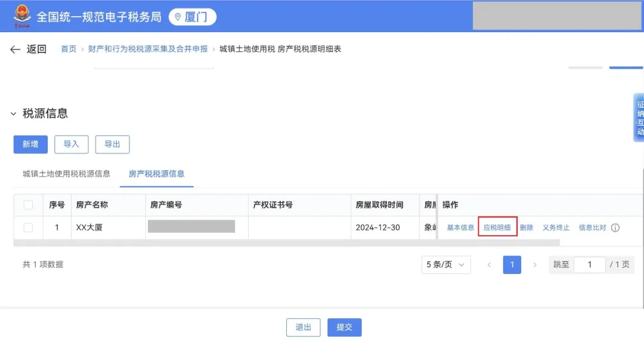Click the tax bureau emblem logo
The image size is (644, 342).
[21, 17]
